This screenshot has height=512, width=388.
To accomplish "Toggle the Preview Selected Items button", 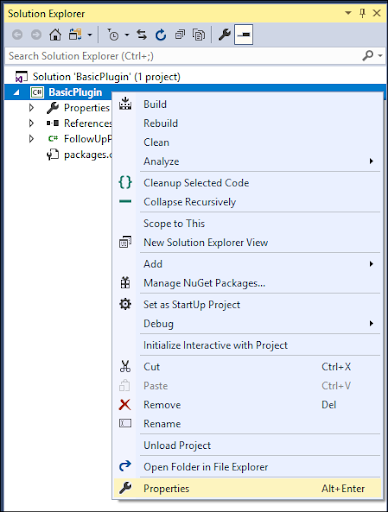I will 244,34.
